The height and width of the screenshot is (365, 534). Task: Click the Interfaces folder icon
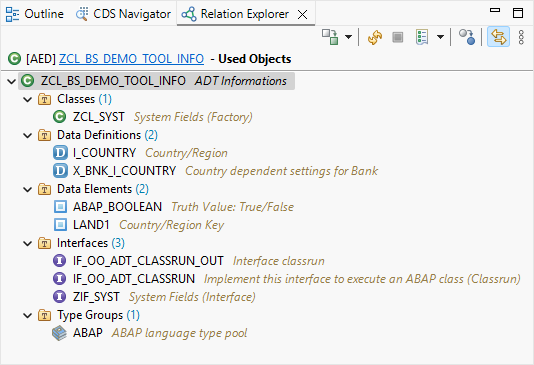44,244
